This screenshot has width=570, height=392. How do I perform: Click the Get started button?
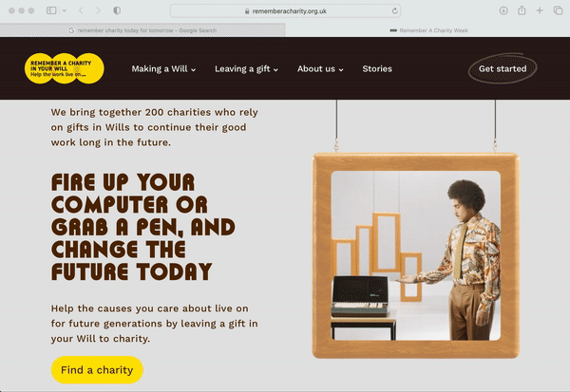503,68
